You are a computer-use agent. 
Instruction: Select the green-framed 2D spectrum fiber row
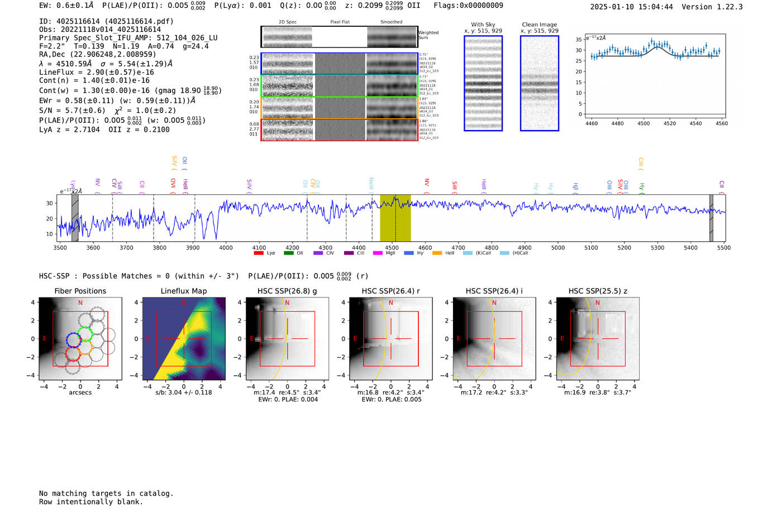339,86
